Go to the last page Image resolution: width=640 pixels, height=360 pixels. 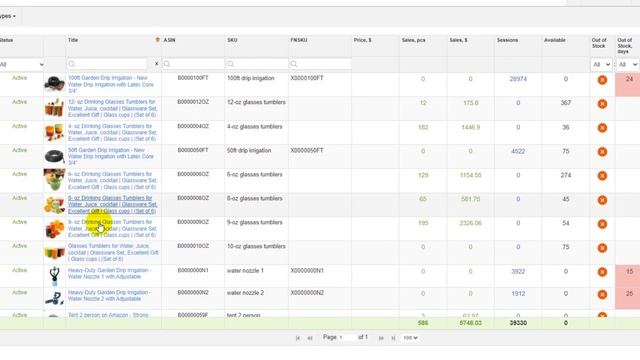click(x=393, y=338)
